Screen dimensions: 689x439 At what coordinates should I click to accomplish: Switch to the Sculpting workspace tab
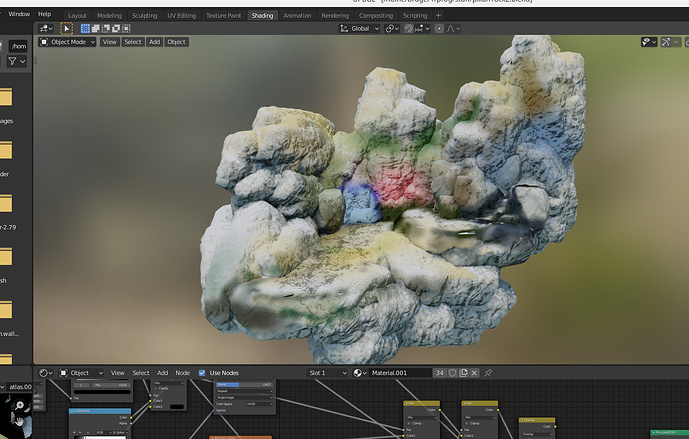[x=145, y=15]
